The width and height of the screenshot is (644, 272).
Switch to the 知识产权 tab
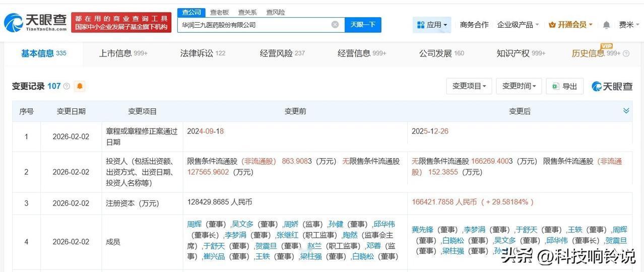[521, 53]
